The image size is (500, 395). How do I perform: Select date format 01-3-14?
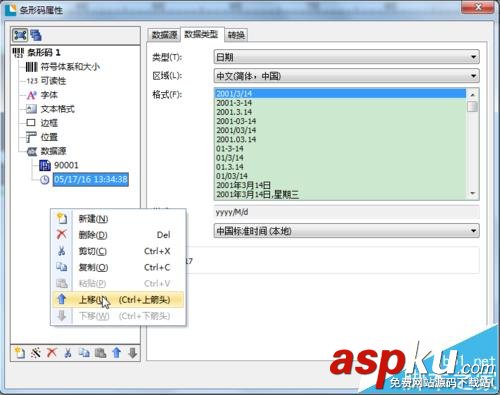click(x=340, y=149)
